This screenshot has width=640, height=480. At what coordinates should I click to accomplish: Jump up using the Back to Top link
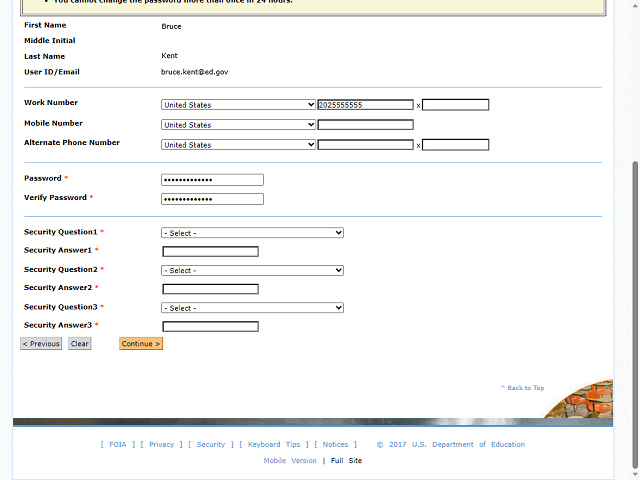click(x=522, y=388)
